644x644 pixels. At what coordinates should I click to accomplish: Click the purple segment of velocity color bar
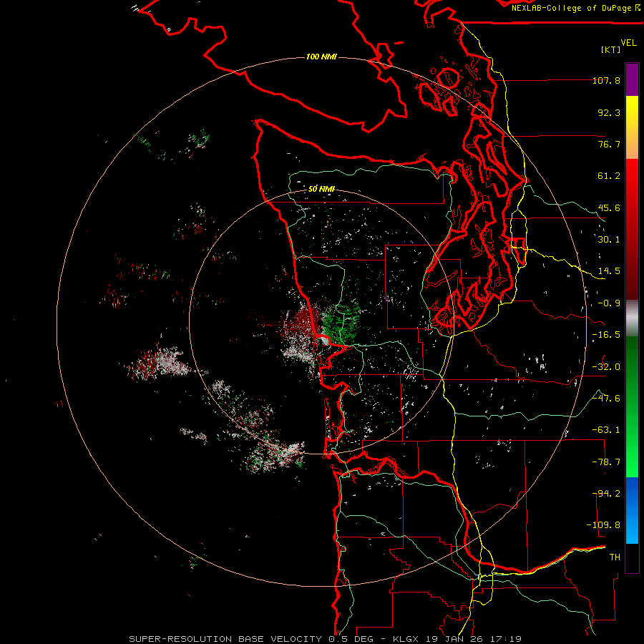pyautogui.click(x=632, y=80)
